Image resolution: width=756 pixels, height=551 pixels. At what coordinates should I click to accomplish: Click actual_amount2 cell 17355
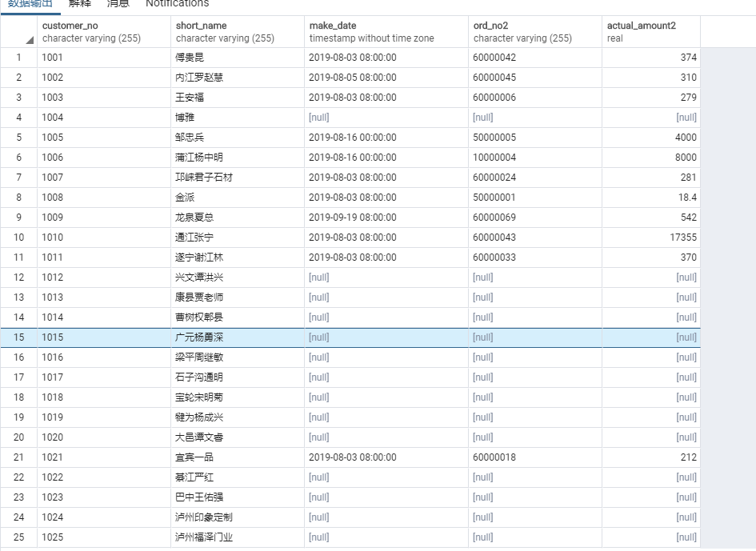[x=651, y=238]
